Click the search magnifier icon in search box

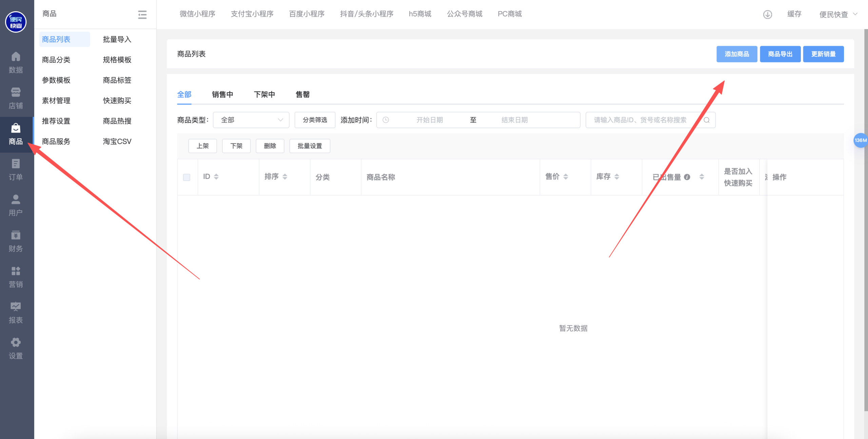(x=707, y=120)
